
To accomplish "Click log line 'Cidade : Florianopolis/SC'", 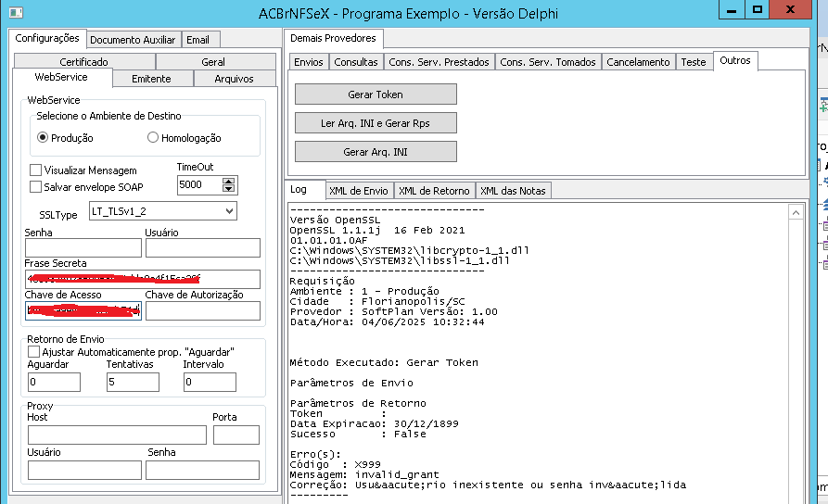I will tap(377, 301).
